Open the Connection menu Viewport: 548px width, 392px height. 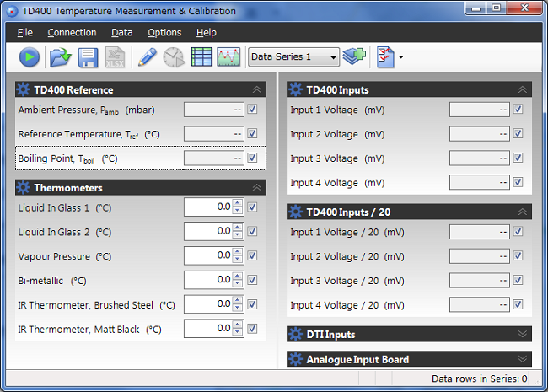tap(72, 33)
